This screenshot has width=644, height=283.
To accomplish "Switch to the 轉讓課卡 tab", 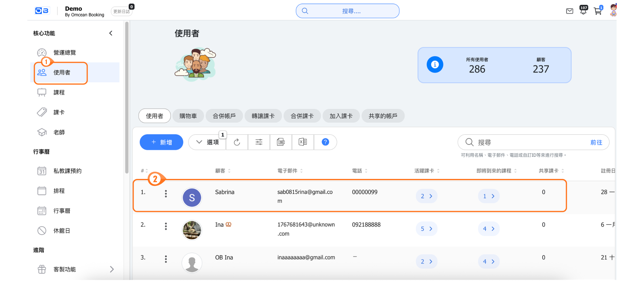I will (x=263, y=116).
